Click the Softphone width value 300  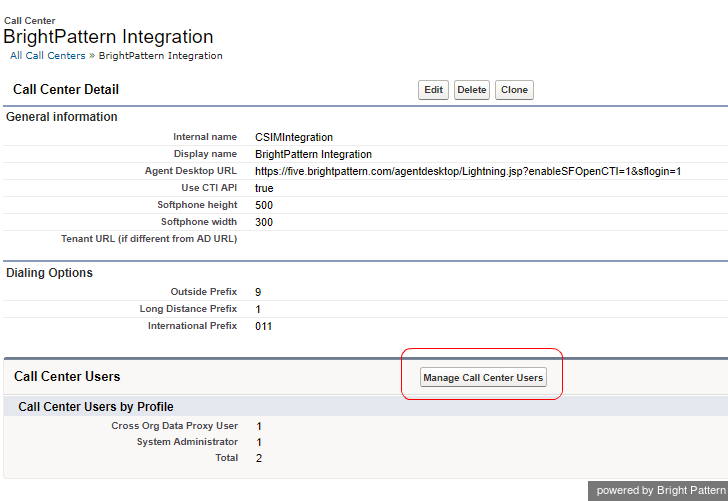pyautogui.click(x=264, y=222)
